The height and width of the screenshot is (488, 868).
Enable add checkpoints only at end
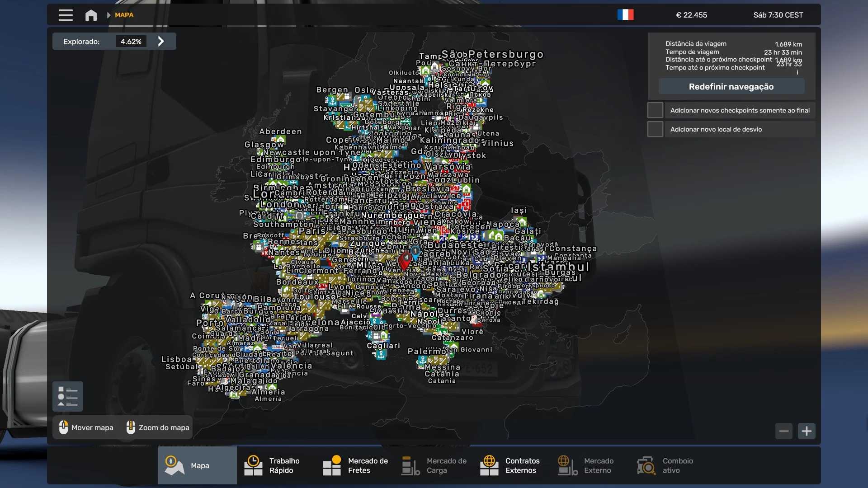click(x=655, y=110)
